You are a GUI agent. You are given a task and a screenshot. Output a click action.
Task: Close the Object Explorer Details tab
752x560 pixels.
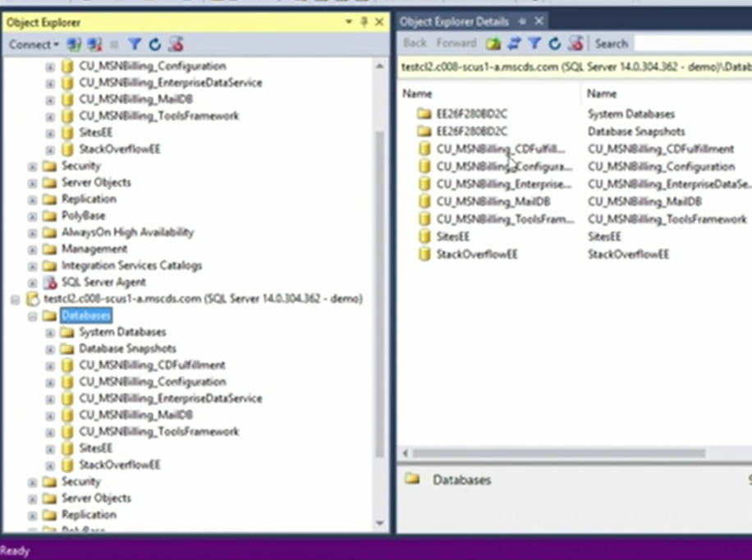[539, 21]
